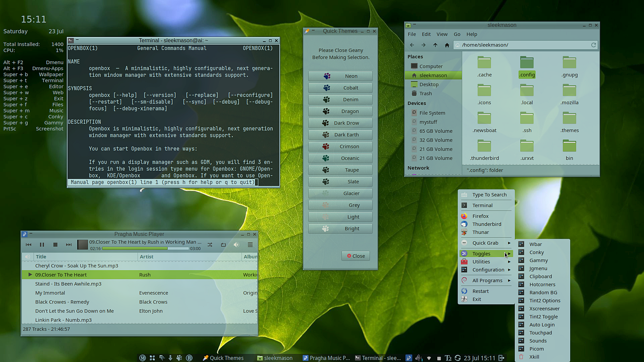Go to parent folder in Thunar
This screenshot has width=644, height=362.
tap(435, 45)
